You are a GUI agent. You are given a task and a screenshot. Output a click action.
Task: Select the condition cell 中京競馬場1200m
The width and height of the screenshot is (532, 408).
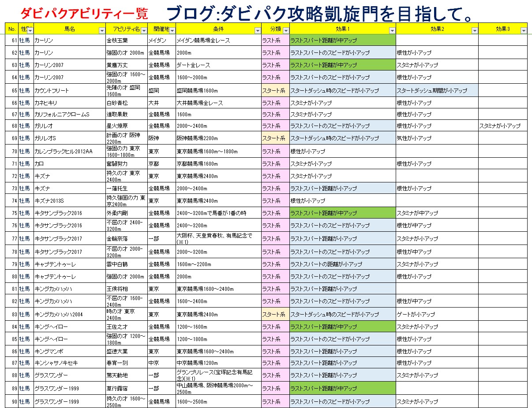pyautogui.click(x=218, y=363)
